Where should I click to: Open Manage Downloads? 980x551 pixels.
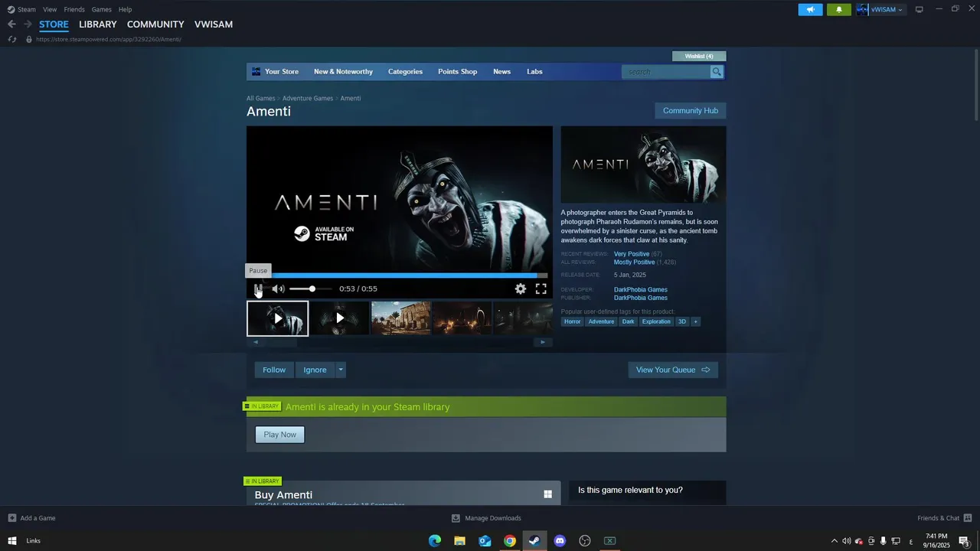486,518
